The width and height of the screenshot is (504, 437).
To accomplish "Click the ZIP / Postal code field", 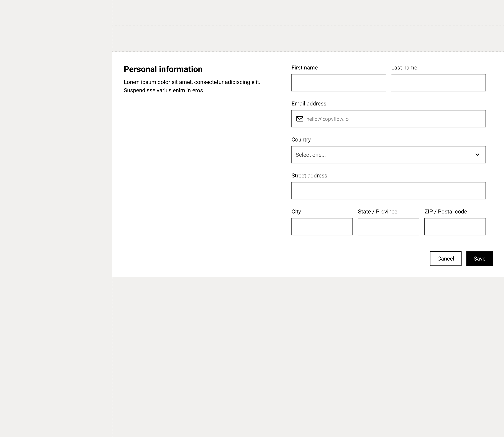I will click(x=455, y=227).
